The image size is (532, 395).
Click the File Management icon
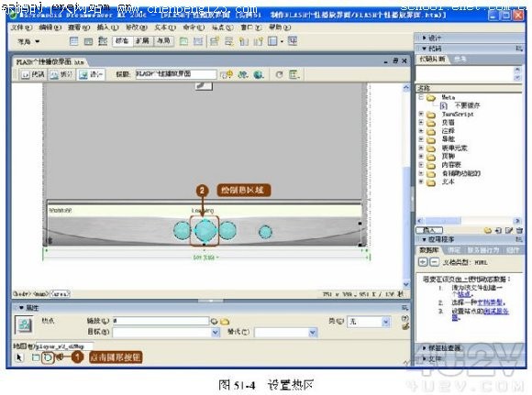(x=242, y=74)
